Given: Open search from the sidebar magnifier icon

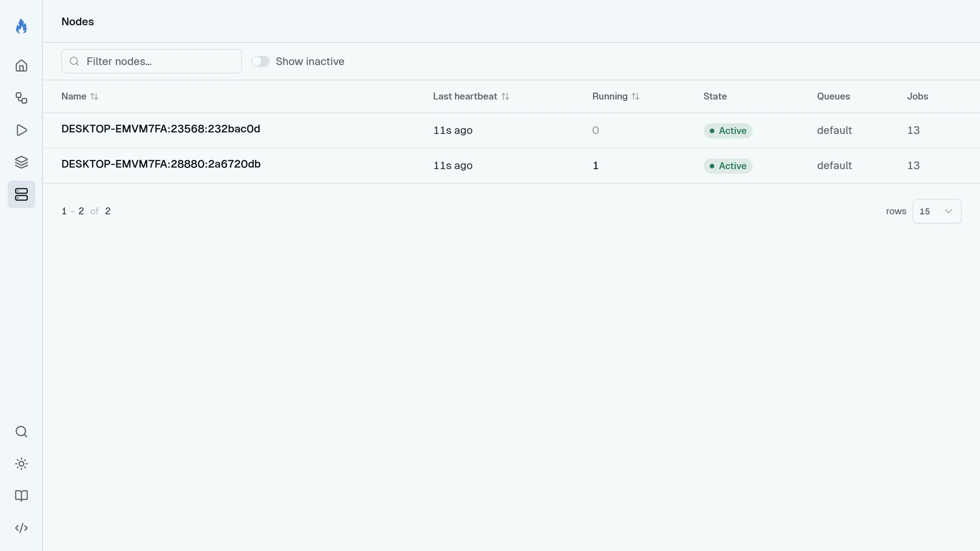Looking at the screenshot, I should click(21, 432).
